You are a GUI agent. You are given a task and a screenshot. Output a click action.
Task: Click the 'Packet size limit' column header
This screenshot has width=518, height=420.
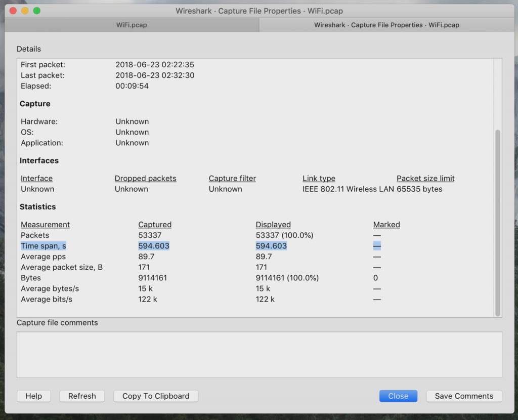pos(425,179)
